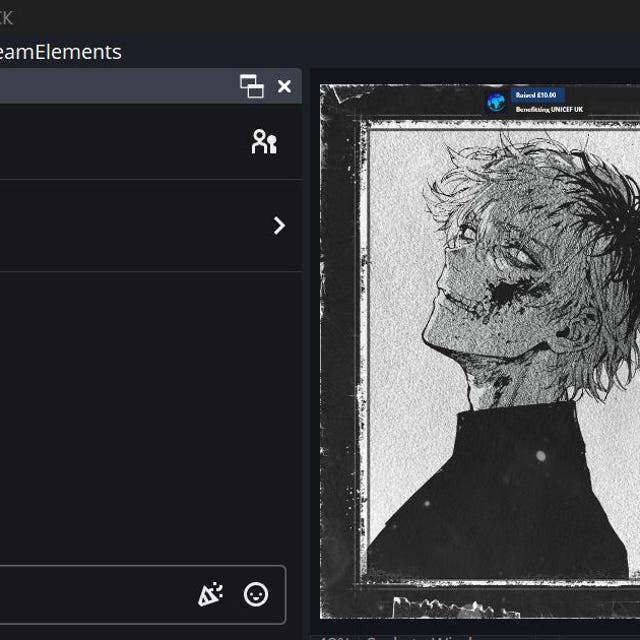
Task: Expand the panel with the right chevron
Action: 279,225
